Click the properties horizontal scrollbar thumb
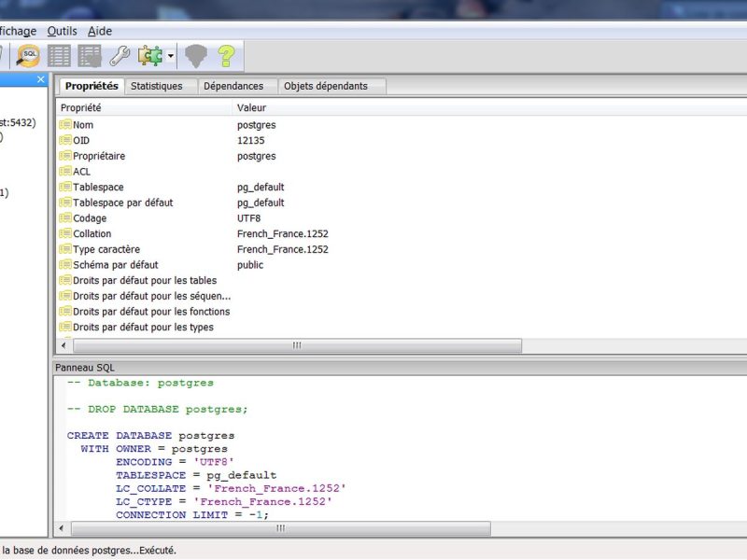This screenshot has height=560, width=747. [x=297, y=345]
